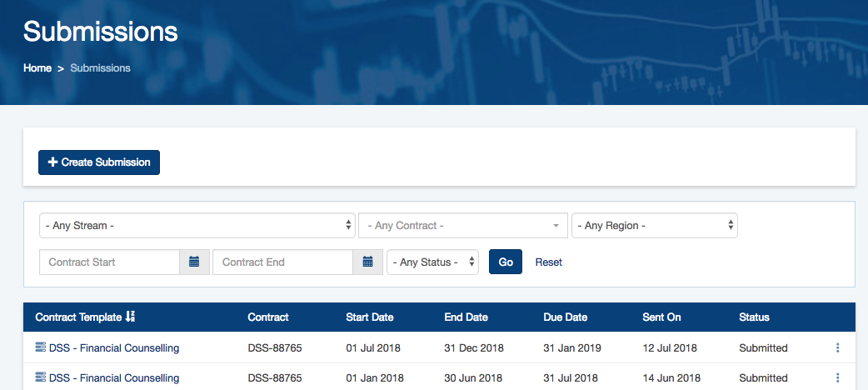Click DSS-88765 contract in 01 Jul 2018 row

point(275,347)
